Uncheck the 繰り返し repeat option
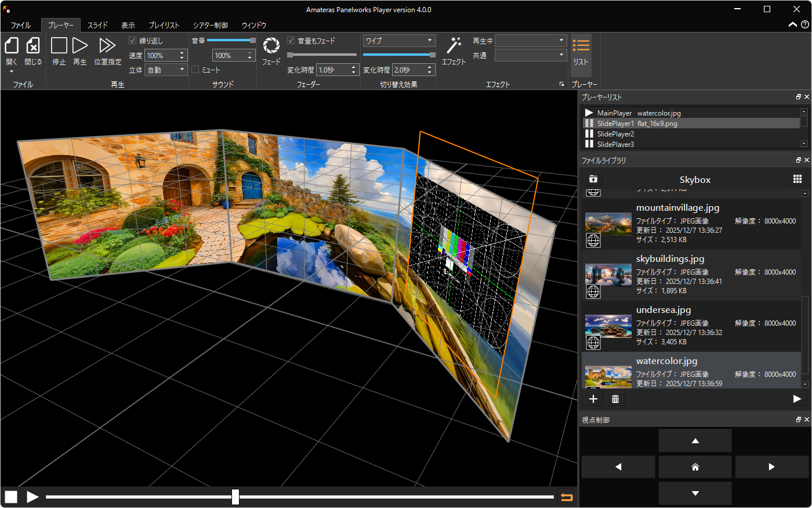 pyautogui.click(x=132, y=40)
